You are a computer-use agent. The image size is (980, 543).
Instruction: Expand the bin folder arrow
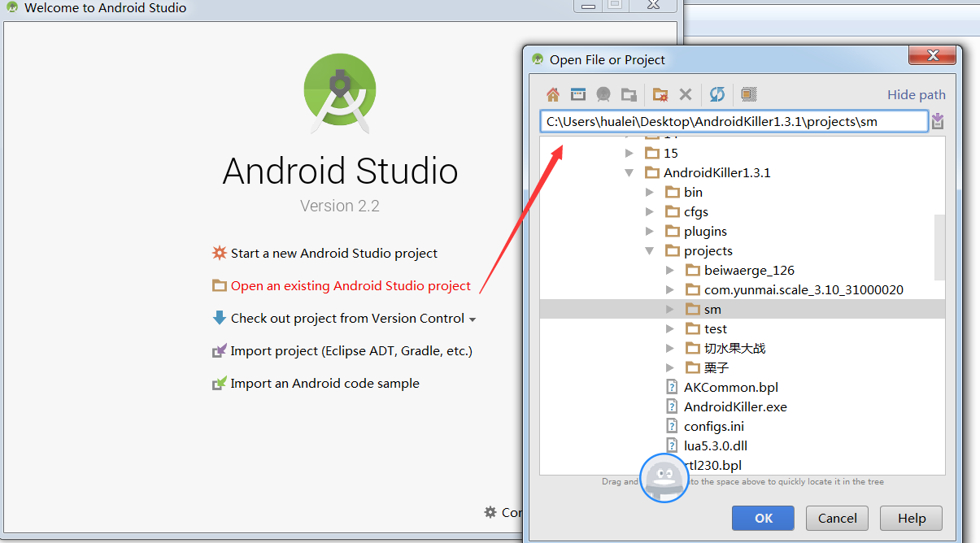click(x=649, y=192)
